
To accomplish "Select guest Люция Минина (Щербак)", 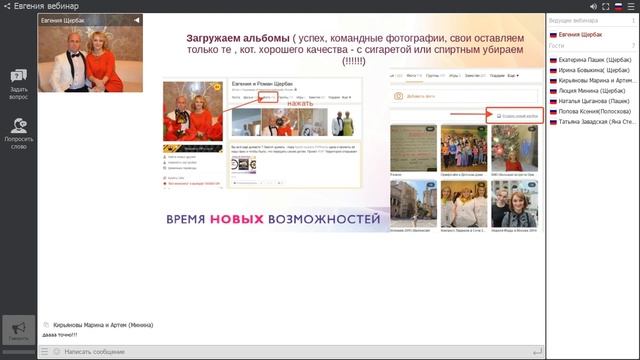I will pyautogui.click(x=592, y=91).
